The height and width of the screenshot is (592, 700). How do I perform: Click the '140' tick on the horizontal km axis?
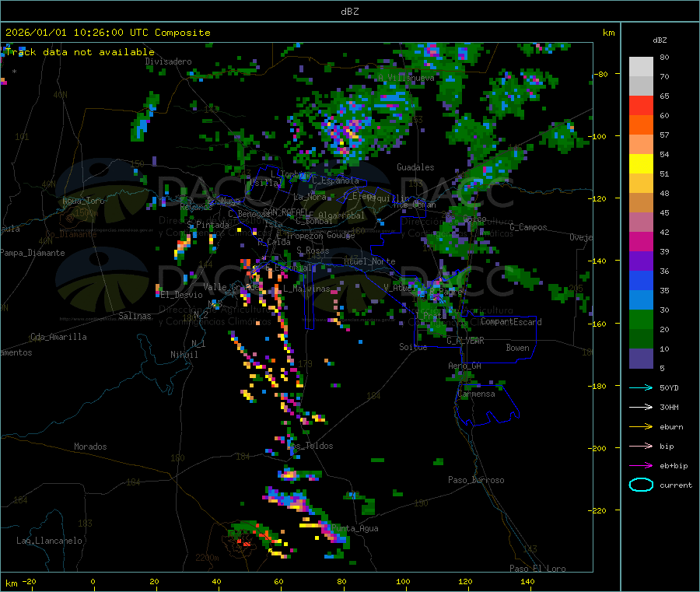(x=527, y=581)
